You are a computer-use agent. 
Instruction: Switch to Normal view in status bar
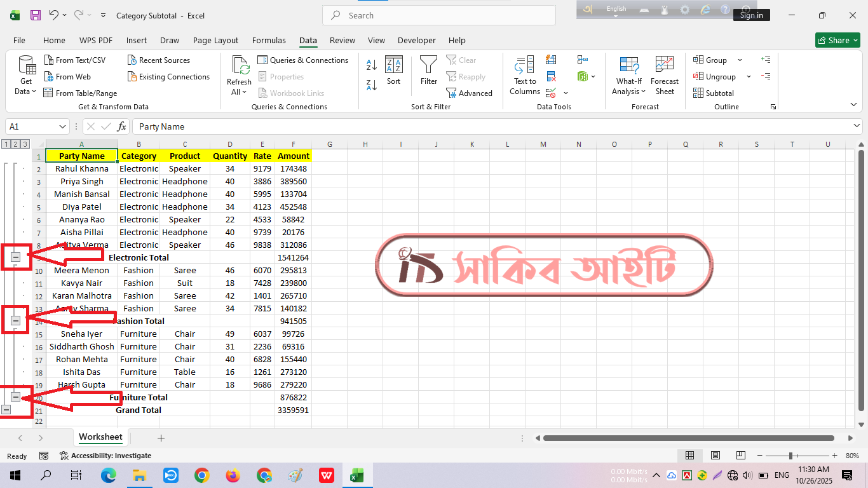coord(689,456)
